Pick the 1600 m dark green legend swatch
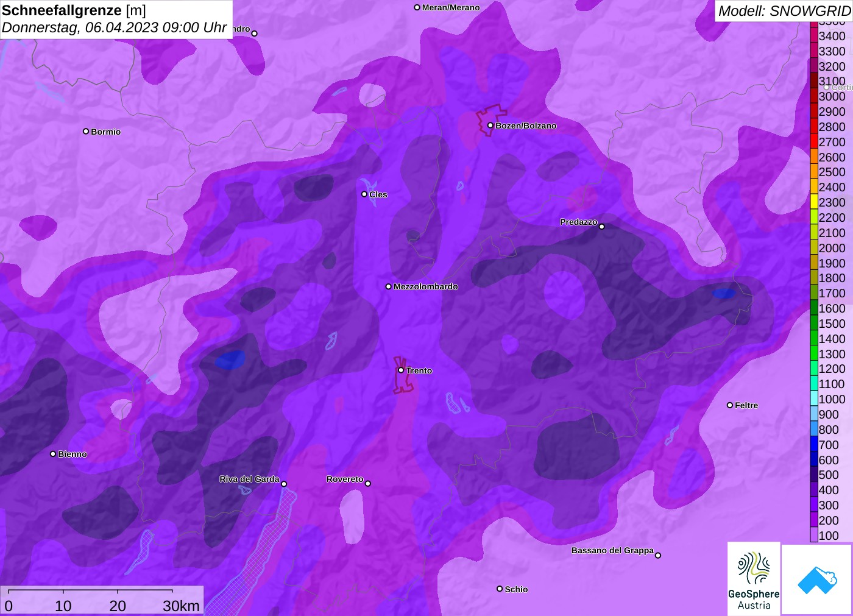The height and width of the screenshot is (616, 853). click(814, 308)
